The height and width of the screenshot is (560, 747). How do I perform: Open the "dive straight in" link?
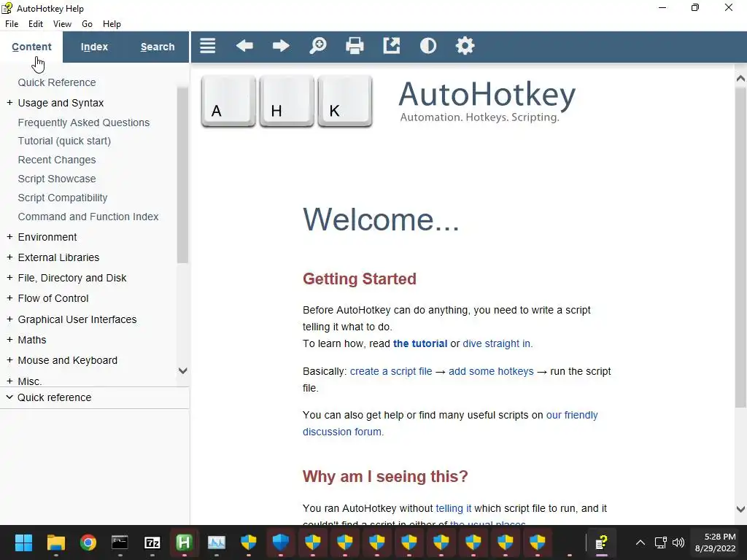[496, 344]
